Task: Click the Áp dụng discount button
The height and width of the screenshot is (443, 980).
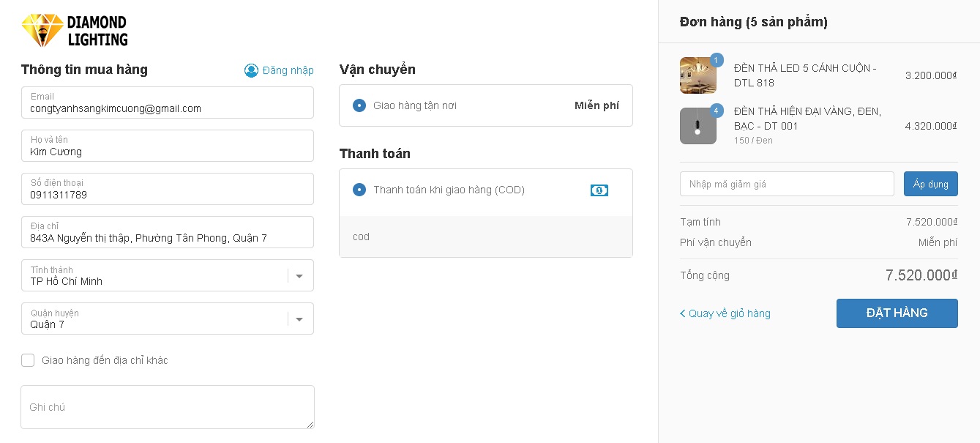Action: tap(930, 184)
